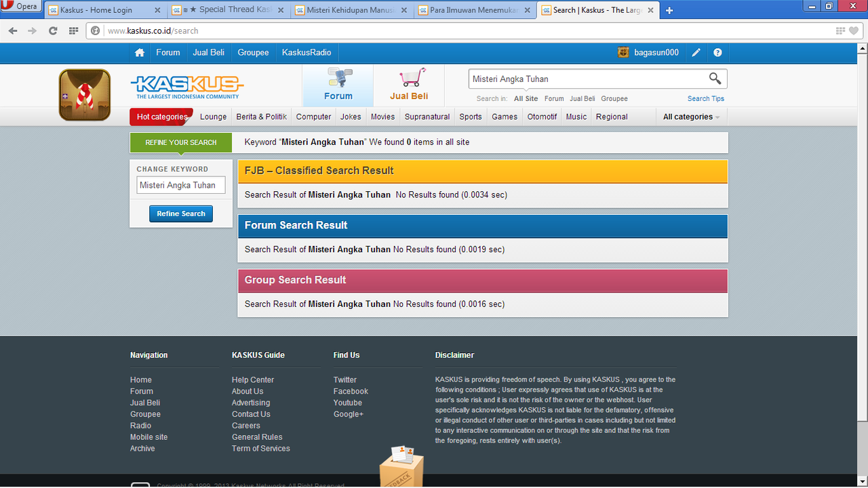Viewport: 868px width, 488px height.
Task: Go forward with the browser forward arrow
Action: (32, 30)
